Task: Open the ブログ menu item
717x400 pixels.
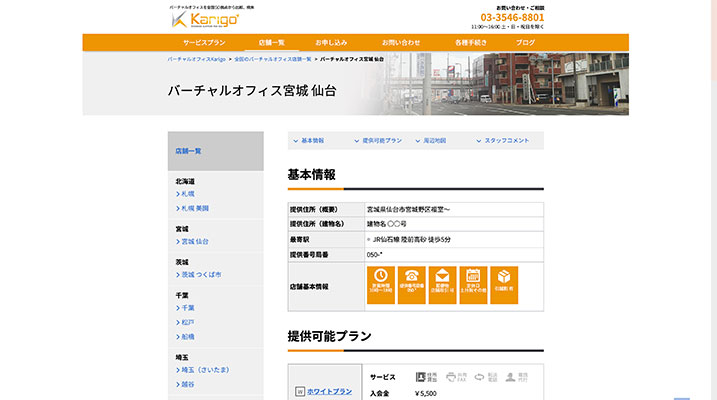Action: pyautogui.click(x=525, y=43)
